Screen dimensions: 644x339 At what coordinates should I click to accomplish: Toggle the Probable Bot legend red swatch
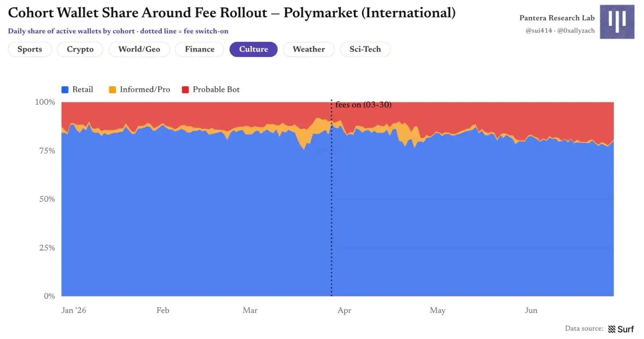[185, 90]
